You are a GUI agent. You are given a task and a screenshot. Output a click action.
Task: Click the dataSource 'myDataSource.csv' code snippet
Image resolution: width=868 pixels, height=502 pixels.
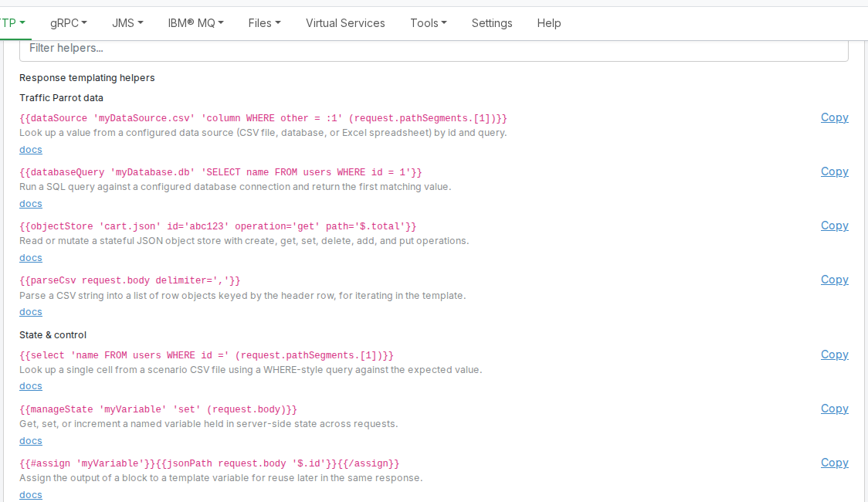tap(263, 118)
